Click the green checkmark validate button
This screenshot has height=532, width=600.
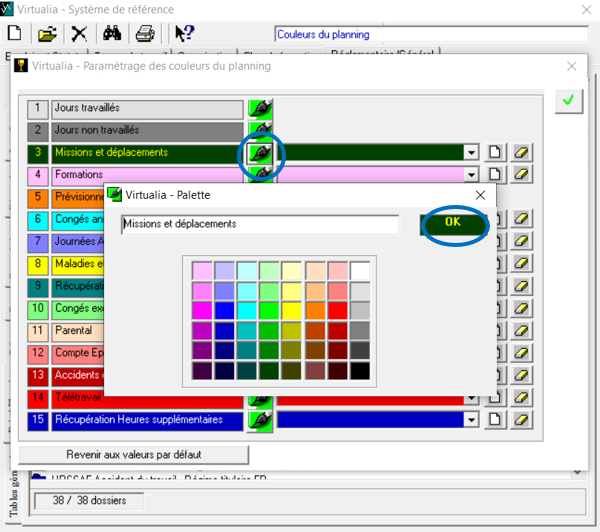[x=568, y=102]
